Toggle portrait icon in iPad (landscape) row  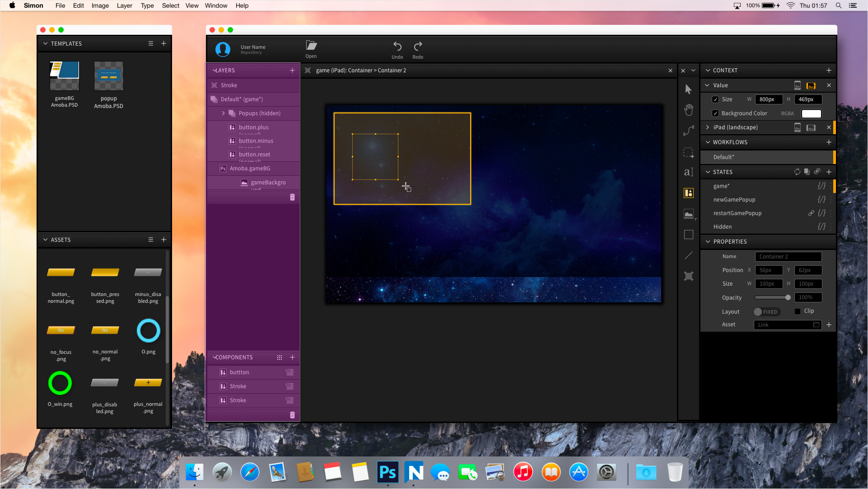coord(797,127)
